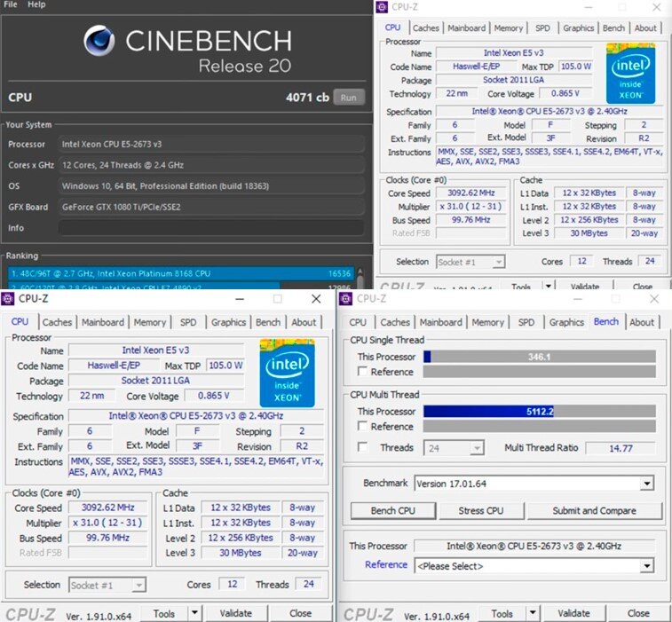Open SPD tab in top-right CPU-Z window
Screen dimensions: 672x622
(542, 28)
